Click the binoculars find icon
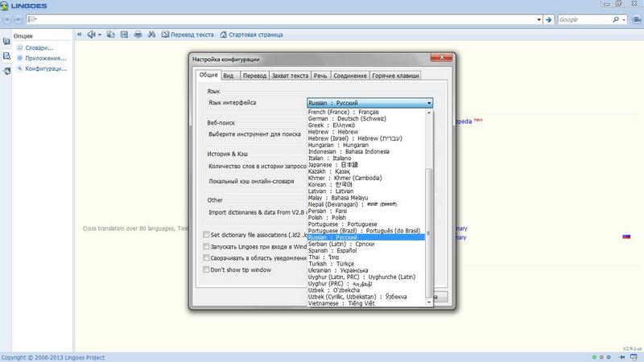 [x=151, y=35]
